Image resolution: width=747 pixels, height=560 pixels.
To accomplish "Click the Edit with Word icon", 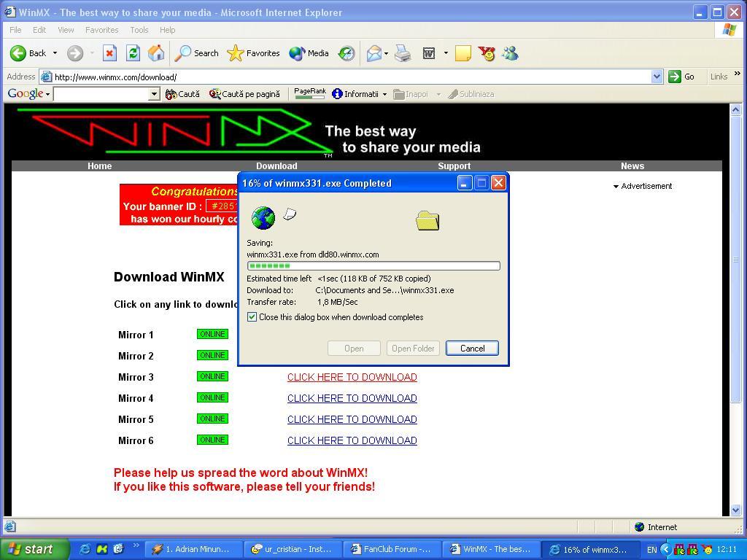I will click(x=429, y=52).
